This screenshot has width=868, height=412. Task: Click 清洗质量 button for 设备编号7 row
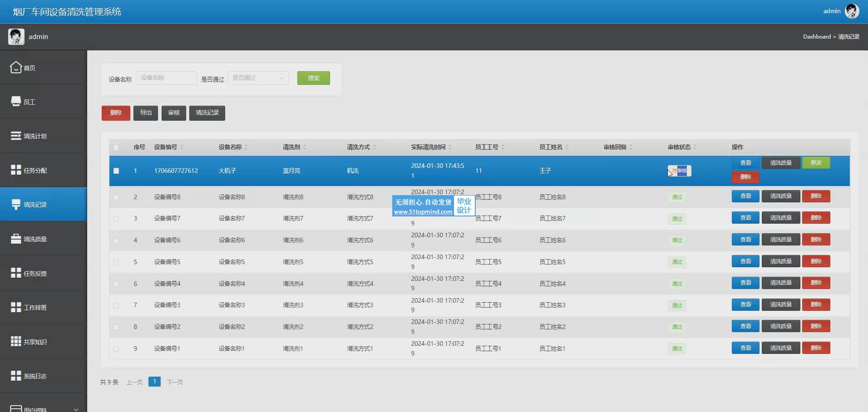click(x=781, y=218)
